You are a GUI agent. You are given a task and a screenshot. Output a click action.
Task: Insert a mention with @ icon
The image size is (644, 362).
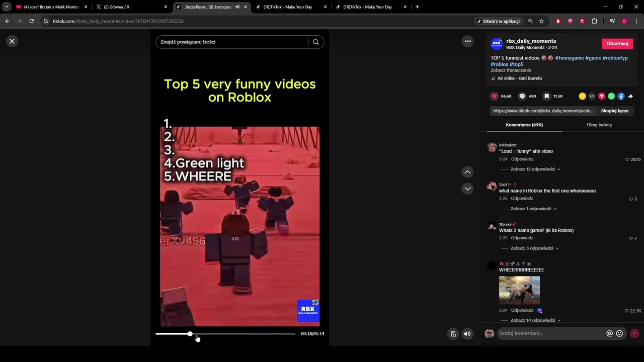coord(609,333)
